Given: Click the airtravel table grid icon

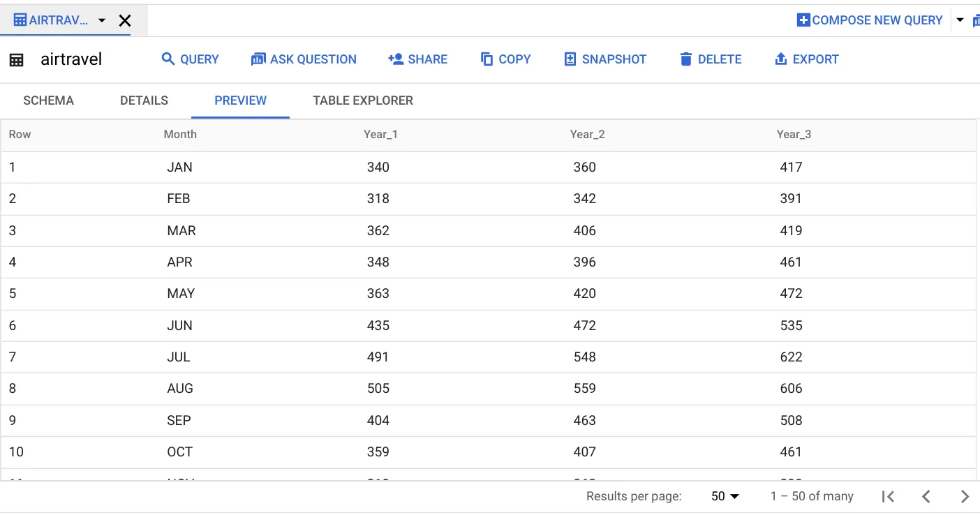Looking at the screenshot, I should click(x=16, y=60).
